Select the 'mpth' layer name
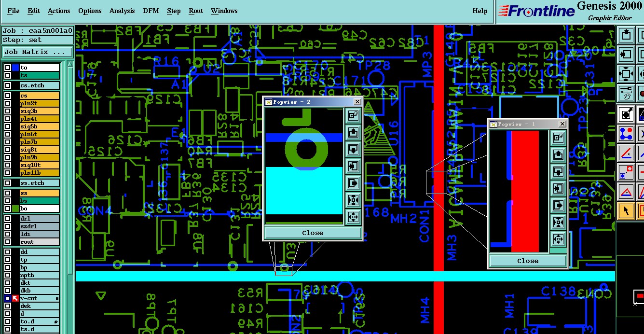 tap(39, 275)
